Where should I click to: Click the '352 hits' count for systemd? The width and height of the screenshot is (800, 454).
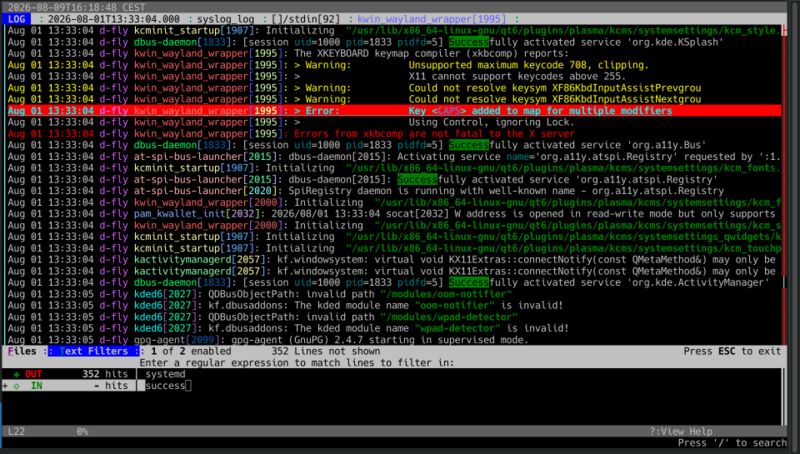pos(105,374)
